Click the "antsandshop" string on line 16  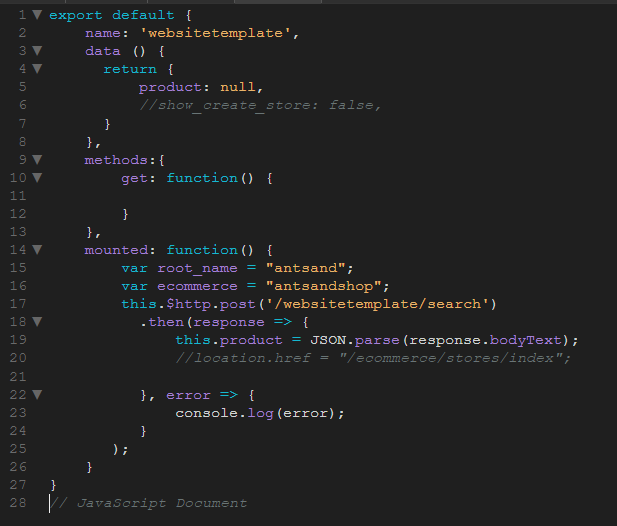(323, 286)
